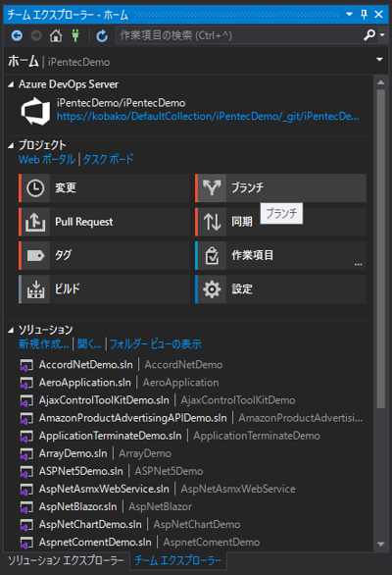This screenshot has height=575, width=392.
Task: Open the ブランチ tile
Action: pyautogui.click(x=280, y=188)
